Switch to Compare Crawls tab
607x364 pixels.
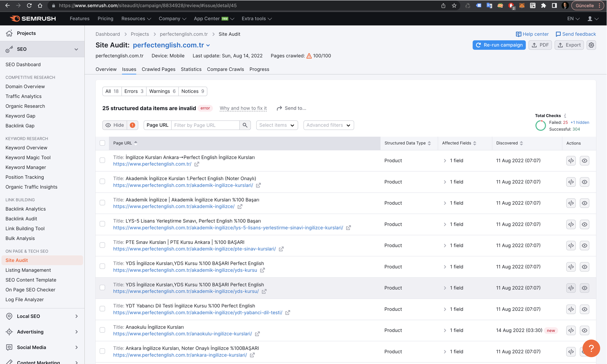pos(225,69)
